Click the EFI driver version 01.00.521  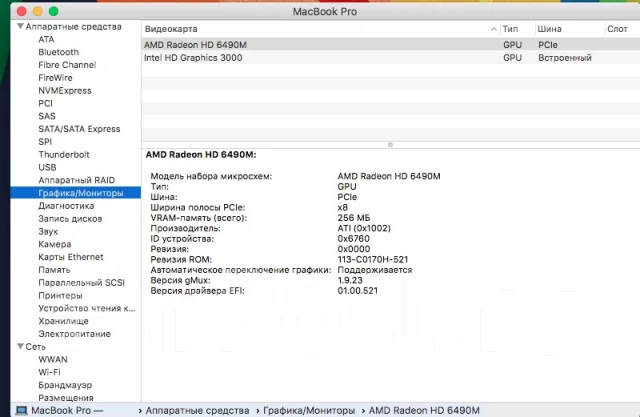pyautogui.click(x=358, y=291)
